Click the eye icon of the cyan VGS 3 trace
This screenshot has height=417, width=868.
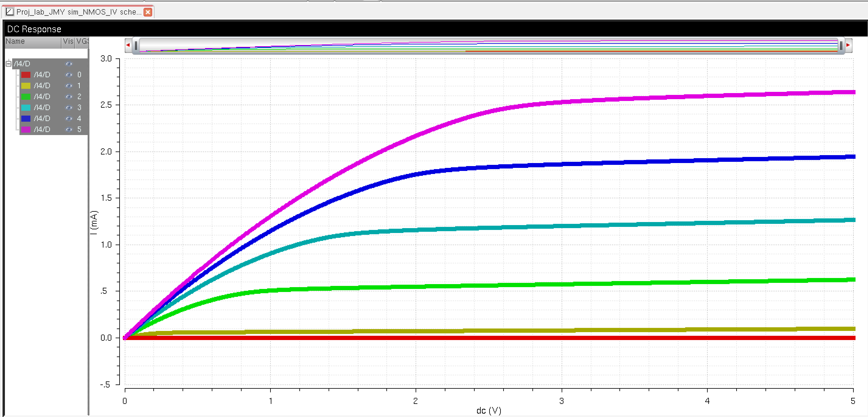pyautogui.click(x=69, y=108)
